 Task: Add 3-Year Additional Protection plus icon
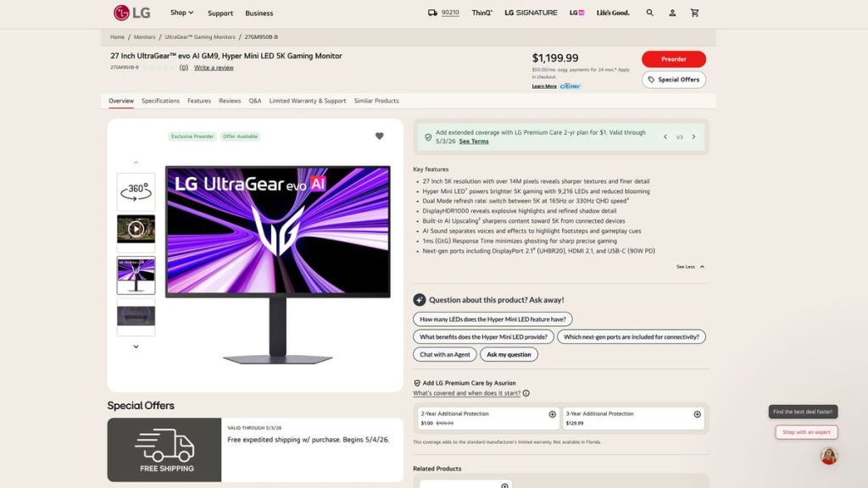coord(697,414)
